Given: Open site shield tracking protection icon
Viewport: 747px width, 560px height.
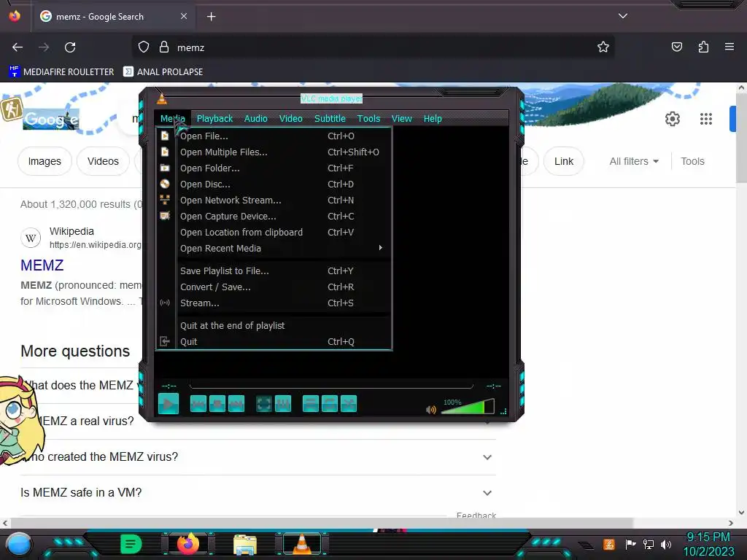Looking at the screenshot, I should point(144,47).
